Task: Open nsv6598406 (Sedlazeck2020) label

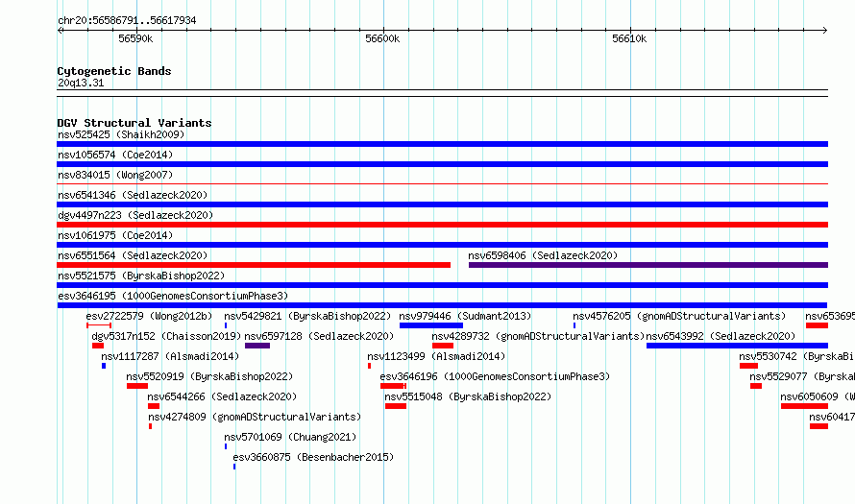Action: (x=543, y=255)
